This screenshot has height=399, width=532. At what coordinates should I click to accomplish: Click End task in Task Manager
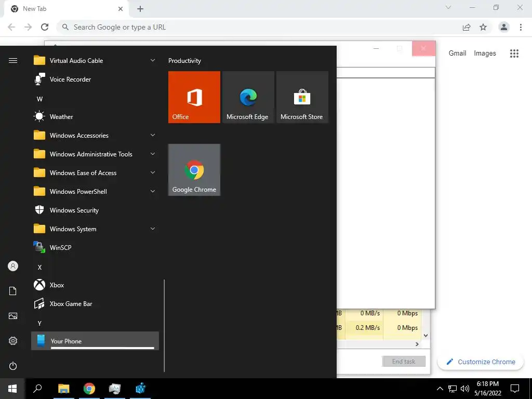(x=403, y=362)
